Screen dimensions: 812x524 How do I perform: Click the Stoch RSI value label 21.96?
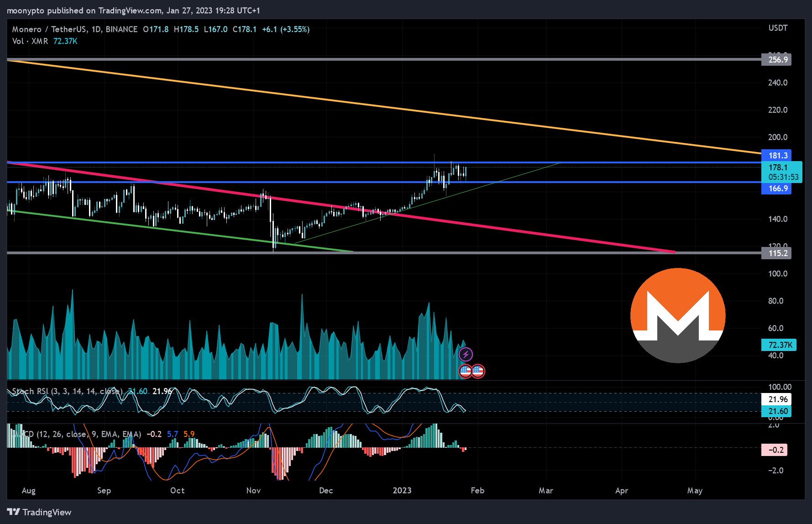pos(776,399)
